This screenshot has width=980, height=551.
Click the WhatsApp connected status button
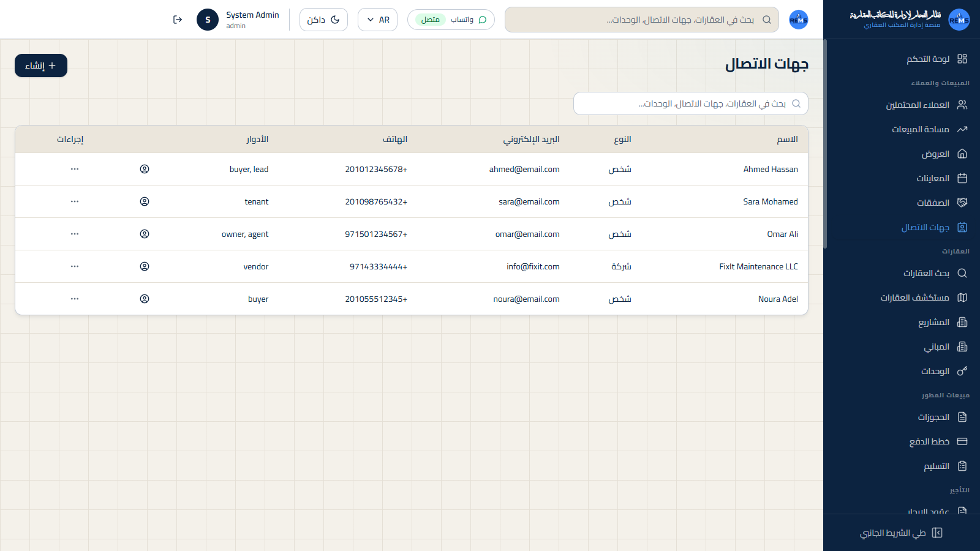coord(451,20)
